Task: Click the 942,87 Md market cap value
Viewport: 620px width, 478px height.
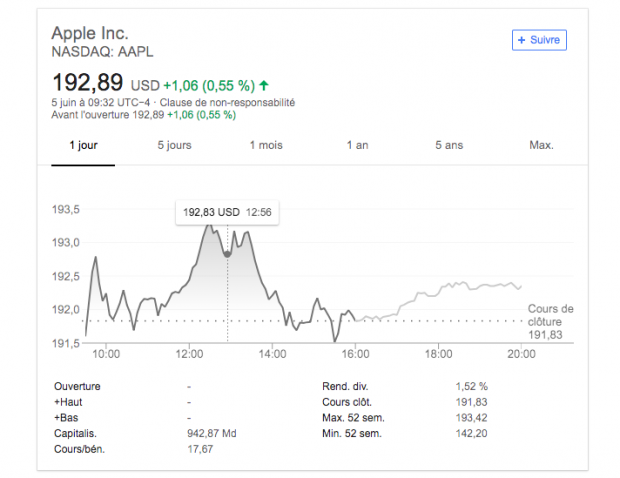Action: coord(212,434)
